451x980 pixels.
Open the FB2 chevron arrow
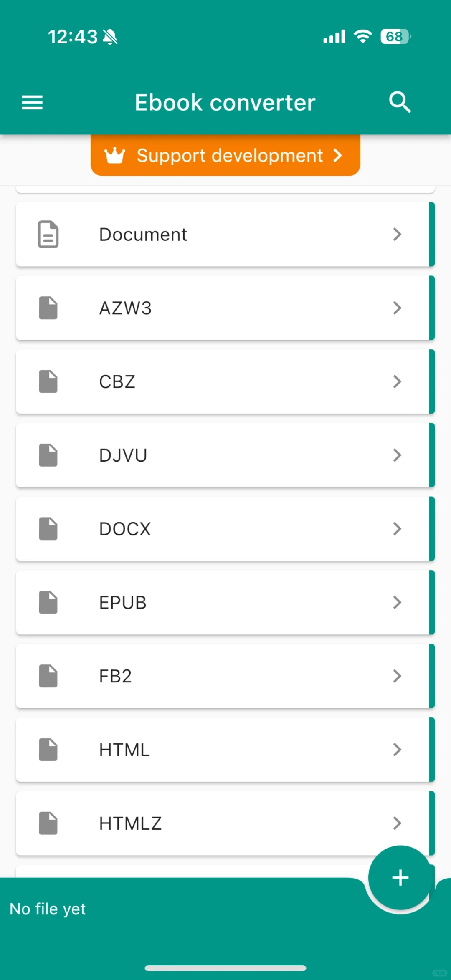[x=397, y=676]
